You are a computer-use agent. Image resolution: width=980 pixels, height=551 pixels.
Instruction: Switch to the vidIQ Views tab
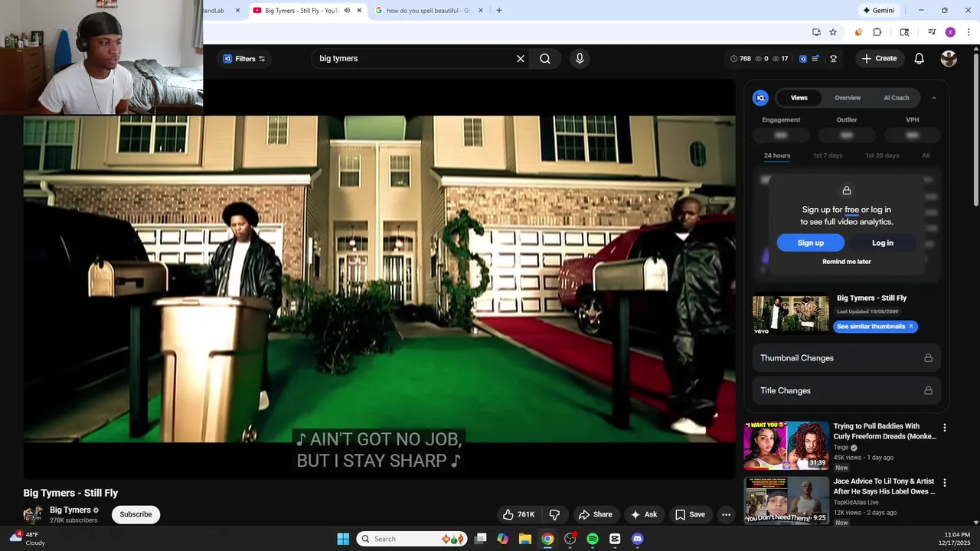click(x=799, y=98)
